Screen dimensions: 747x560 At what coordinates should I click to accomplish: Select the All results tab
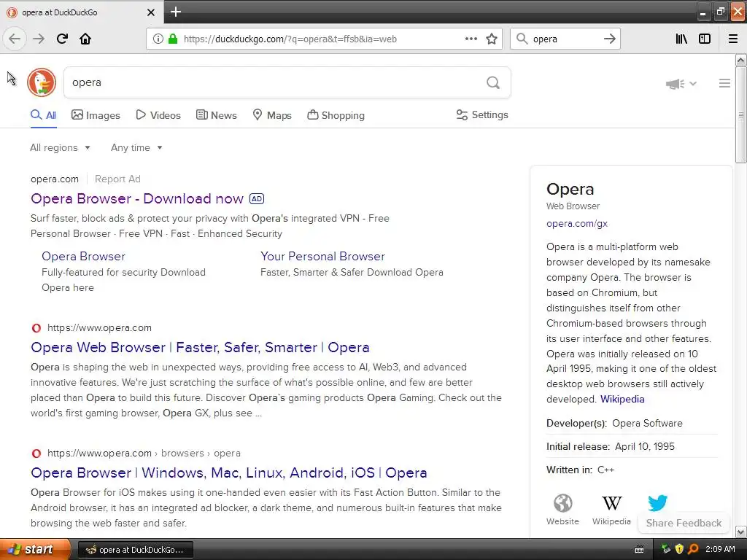click(43, 115)
